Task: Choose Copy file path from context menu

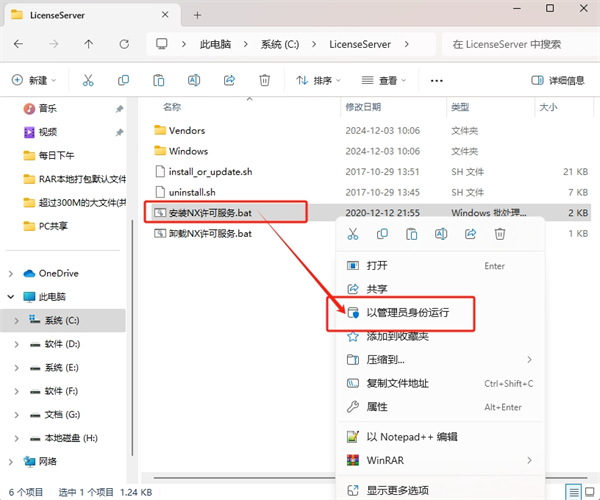Action: coord(397,383)
